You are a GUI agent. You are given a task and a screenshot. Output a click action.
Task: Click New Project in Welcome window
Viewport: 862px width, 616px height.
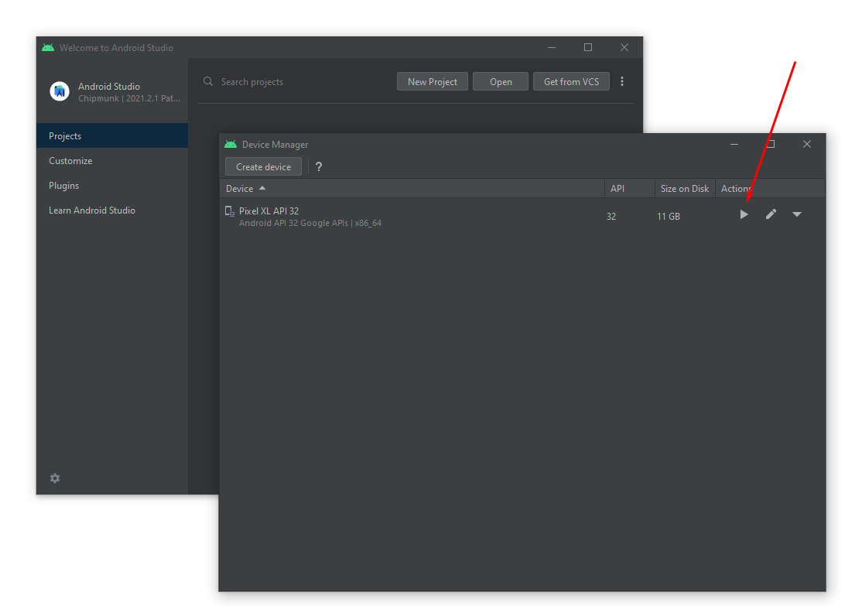pos(432,81)
